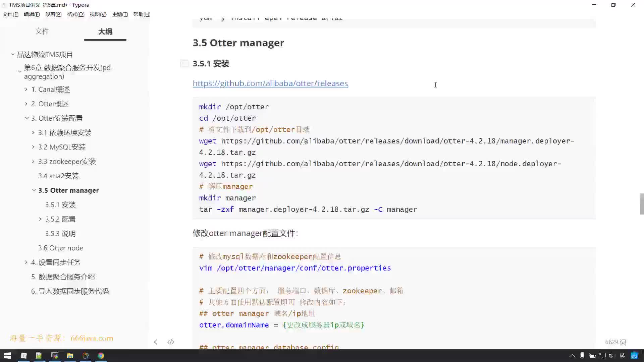Minimize the Typora window
Viewport: 644px width, 362px height.
coord(594,5)
